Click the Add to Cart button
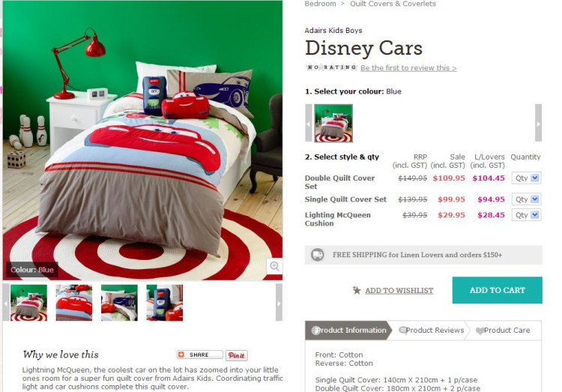562x392 pixels. [x=497, y=290]
